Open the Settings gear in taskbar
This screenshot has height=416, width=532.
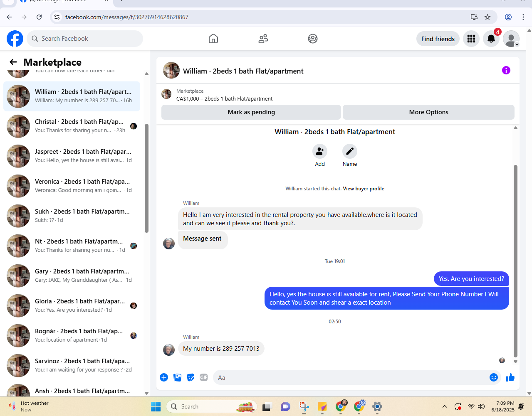tap(377, 406)
